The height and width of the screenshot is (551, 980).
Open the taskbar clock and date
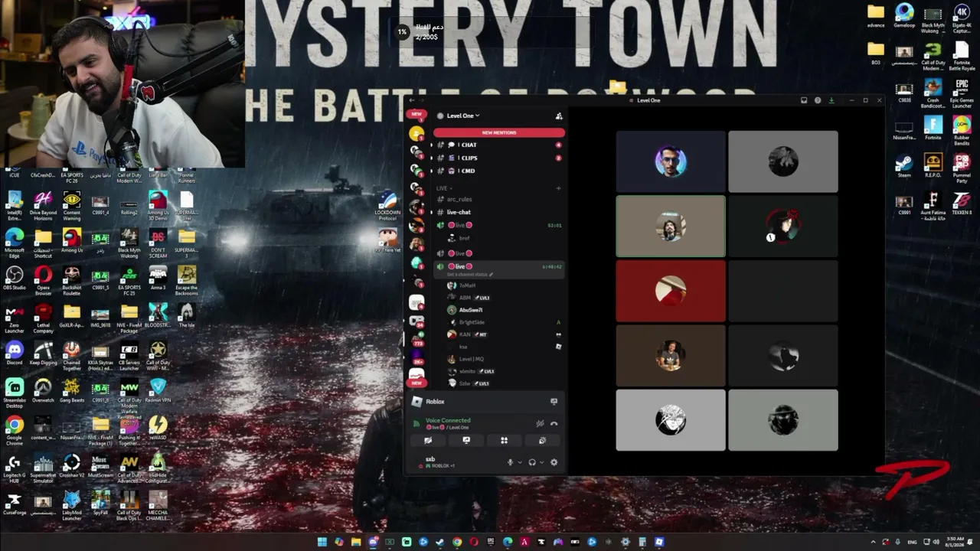953,542
